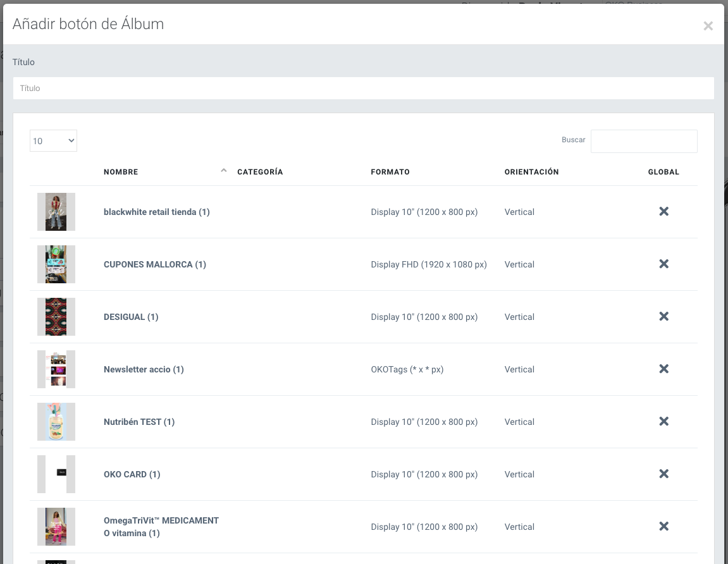Select the OmegaTriVit MEDICAMENTO thumbnail
Viewport: 728px width, 564px height.
point(56,527)
